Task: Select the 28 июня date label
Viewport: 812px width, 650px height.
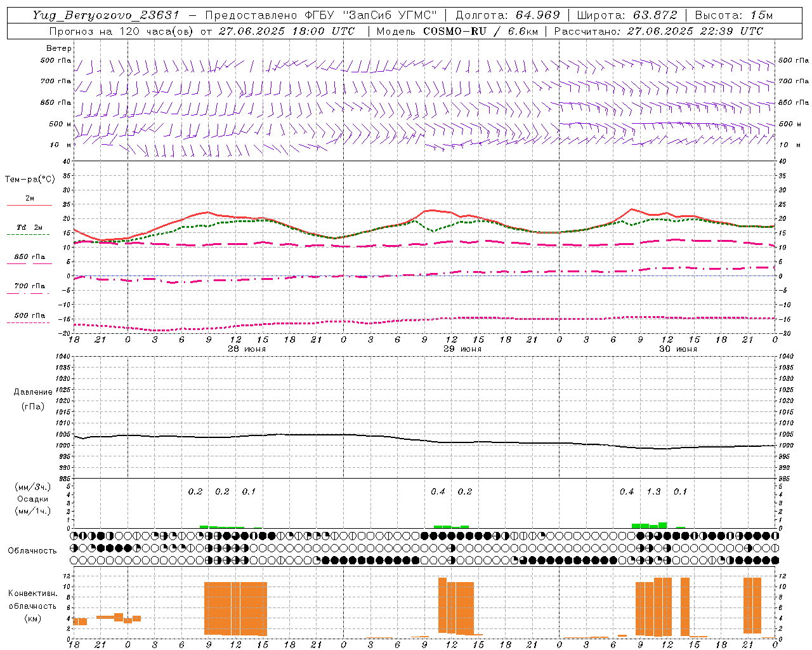Action: (x=247, y=349)
